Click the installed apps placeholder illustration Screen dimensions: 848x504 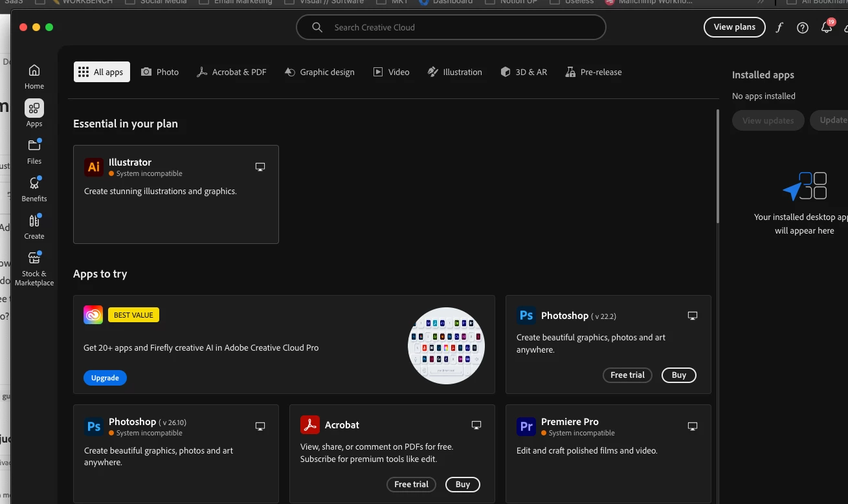(805, 186)
